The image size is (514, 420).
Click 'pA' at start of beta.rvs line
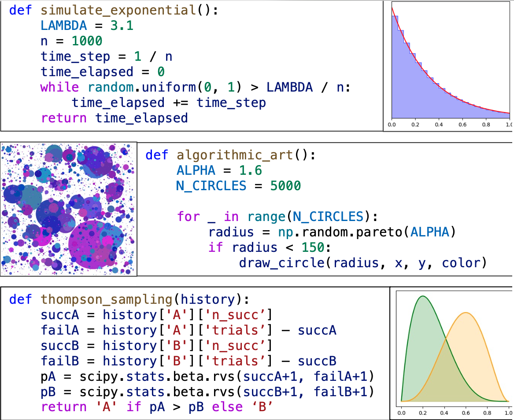48,377
